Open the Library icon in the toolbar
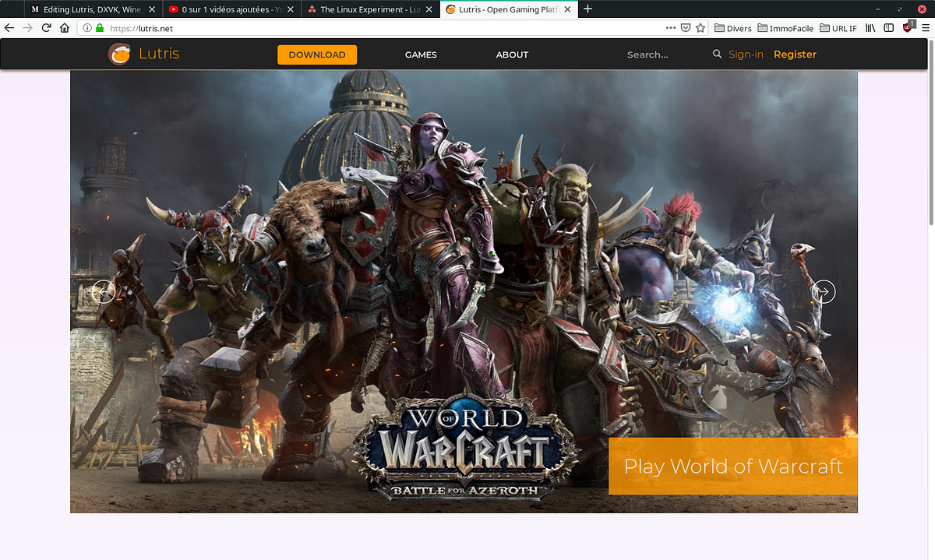This screenshot has height=560, width=935. 870,28
